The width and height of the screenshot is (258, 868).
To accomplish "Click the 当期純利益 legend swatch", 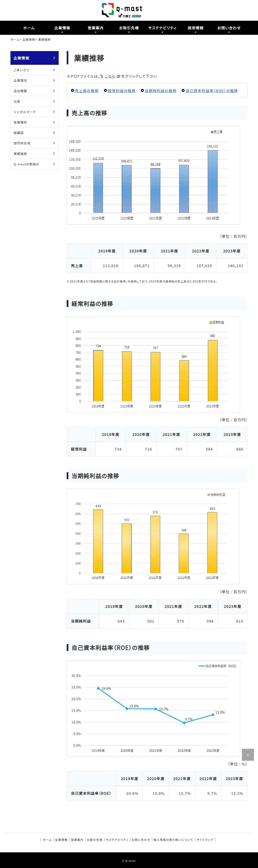I will click(209, 495).
